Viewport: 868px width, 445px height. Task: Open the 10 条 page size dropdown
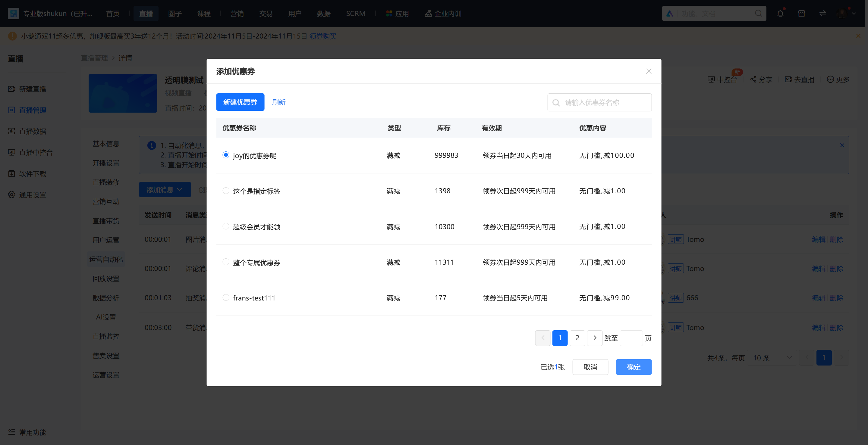click(772, 357)
